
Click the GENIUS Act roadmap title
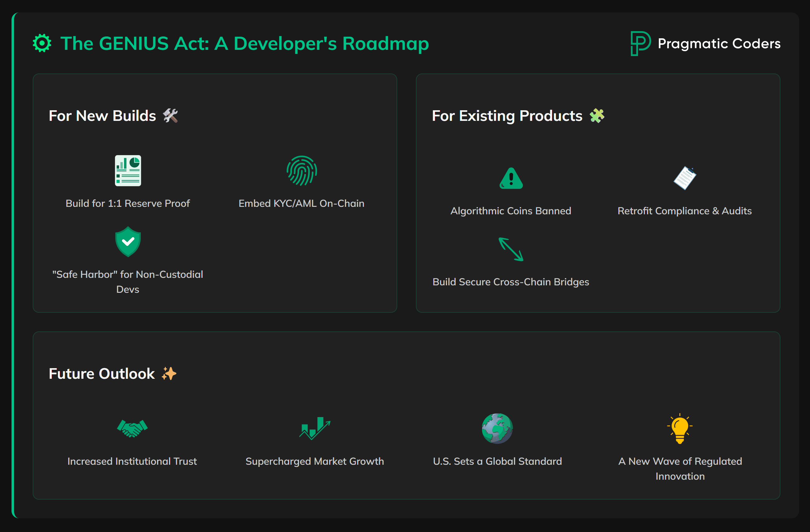(244, 44)
